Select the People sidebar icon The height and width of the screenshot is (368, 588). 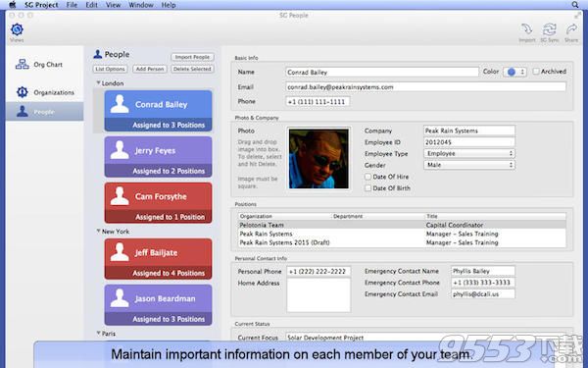click(23, 112)
